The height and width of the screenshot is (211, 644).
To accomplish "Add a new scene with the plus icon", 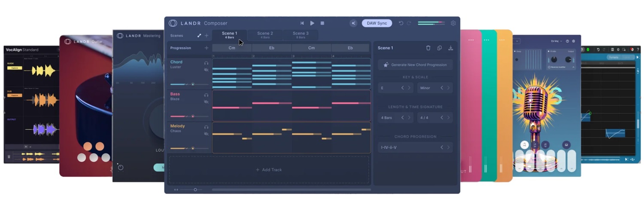I will click(x=207, y=36).
